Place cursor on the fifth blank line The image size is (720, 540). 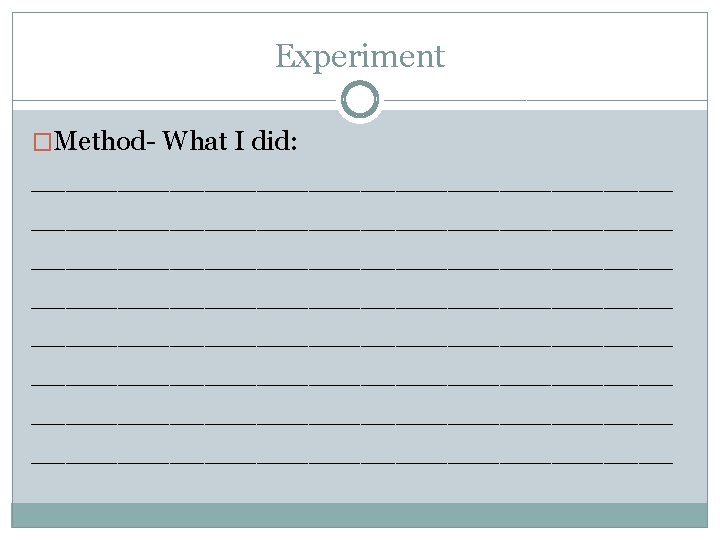(352, 344)
